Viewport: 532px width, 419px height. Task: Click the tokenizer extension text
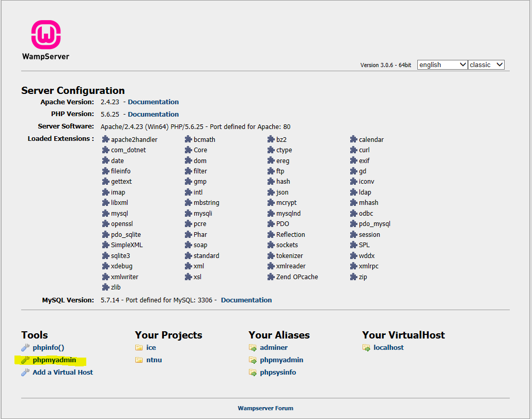point(289,255)
